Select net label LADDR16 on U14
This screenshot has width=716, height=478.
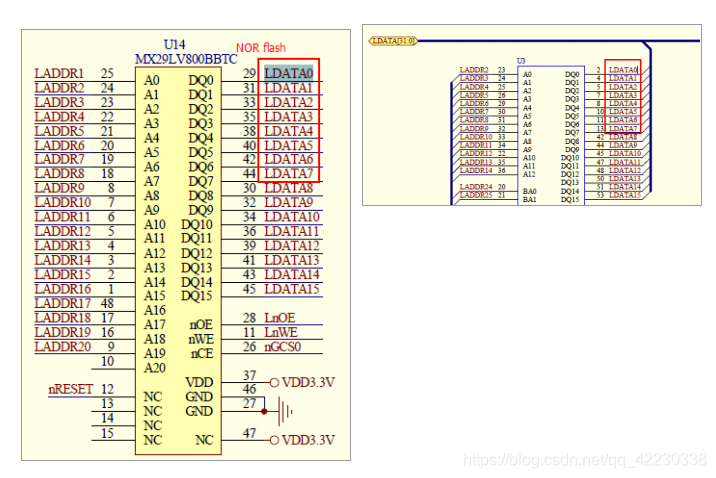point(63,289)
